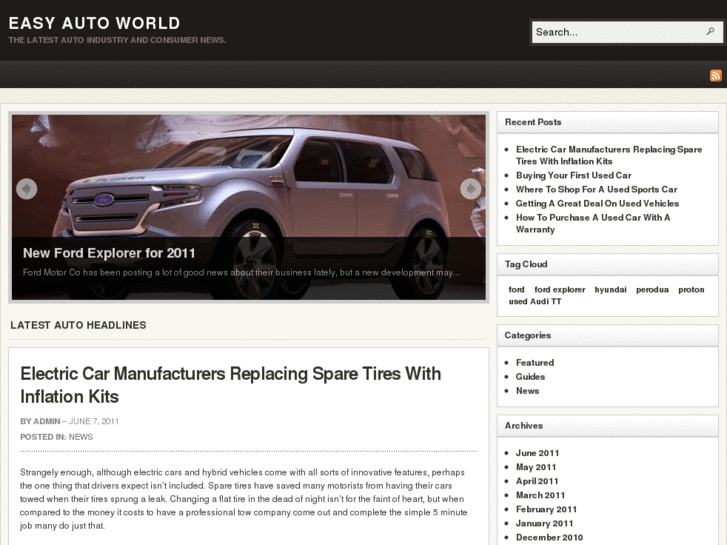Open the May 2011 archive
The image size is (727, 545).
pos(536,467)
